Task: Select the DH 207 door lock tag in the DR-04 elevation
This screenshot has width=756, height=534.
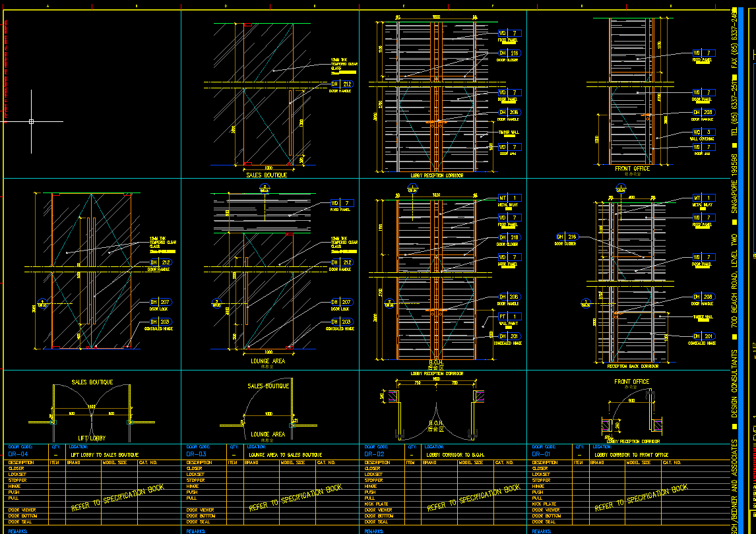Action: (160, 302)
